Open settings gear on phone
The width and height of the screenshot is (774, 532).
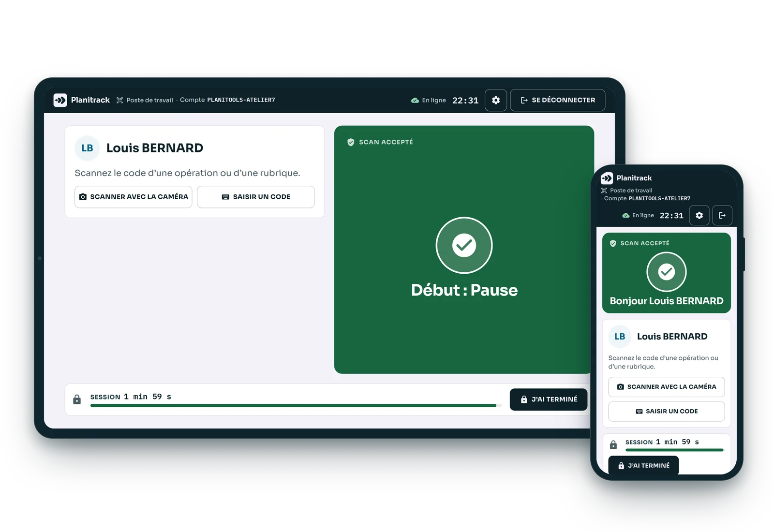pyautogui.click(x=700, y=215)
